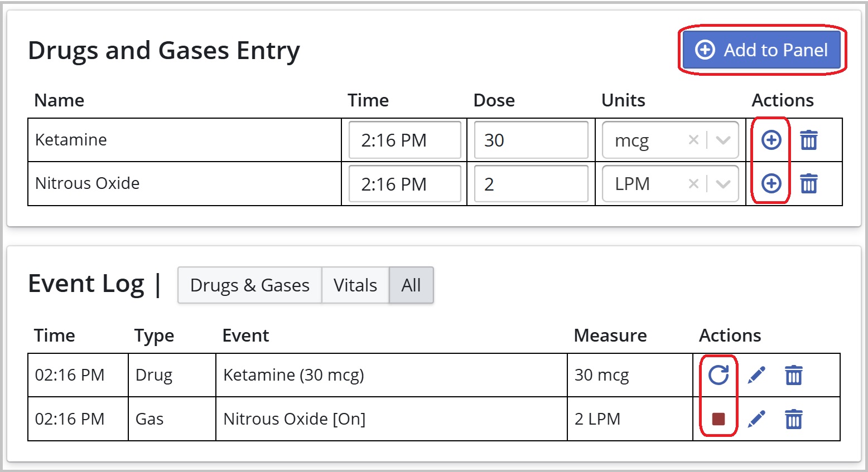Viewport: 868px width, 472px height.
Task: Clear the LPM unit selection
Action: pyautogui.click(x=693, y=183)
